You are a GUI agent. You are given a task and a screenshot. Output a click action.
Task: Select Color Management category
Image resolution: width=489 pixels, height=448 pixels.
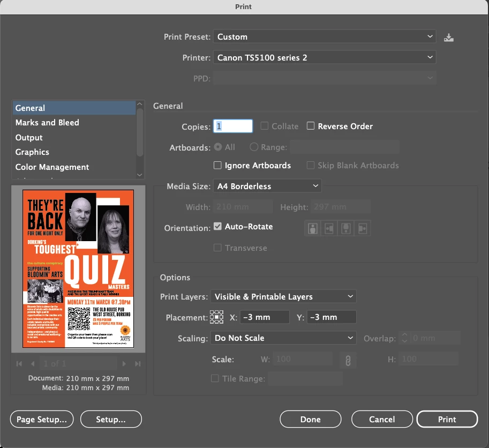(x=75, y=167)
